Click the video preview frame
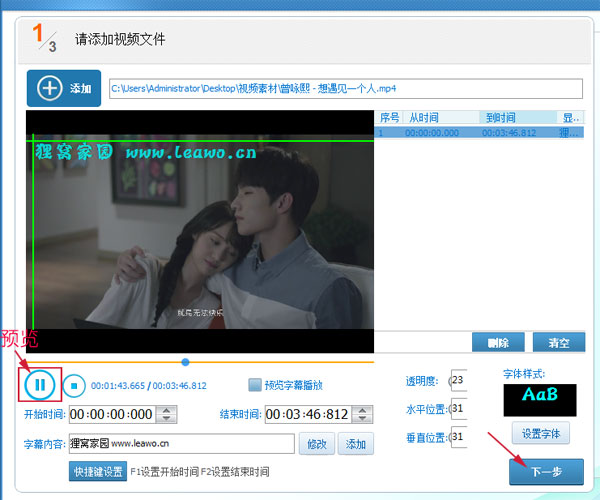Image resolution: width=600 pixels, height=500 pixels. (x=200, y=231)
